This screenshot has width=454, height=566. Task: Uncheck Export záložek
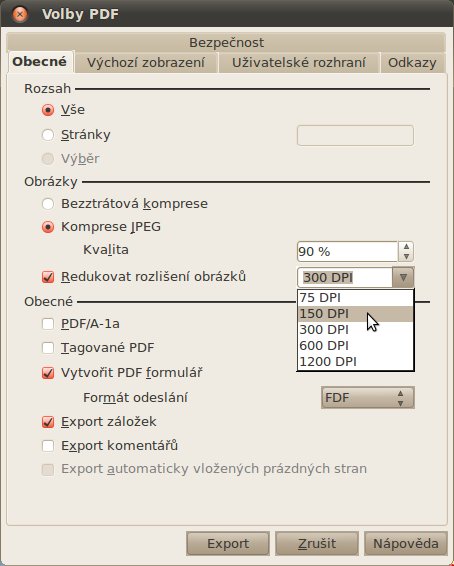click(x=48, y=422)
